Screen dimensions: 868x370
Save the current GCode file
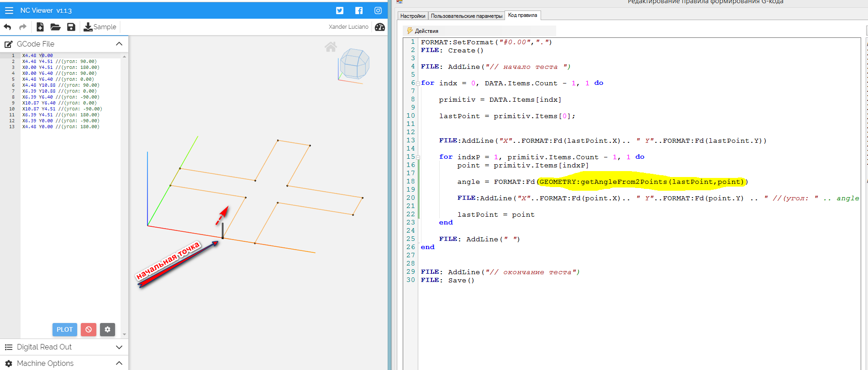click(71, 27)
